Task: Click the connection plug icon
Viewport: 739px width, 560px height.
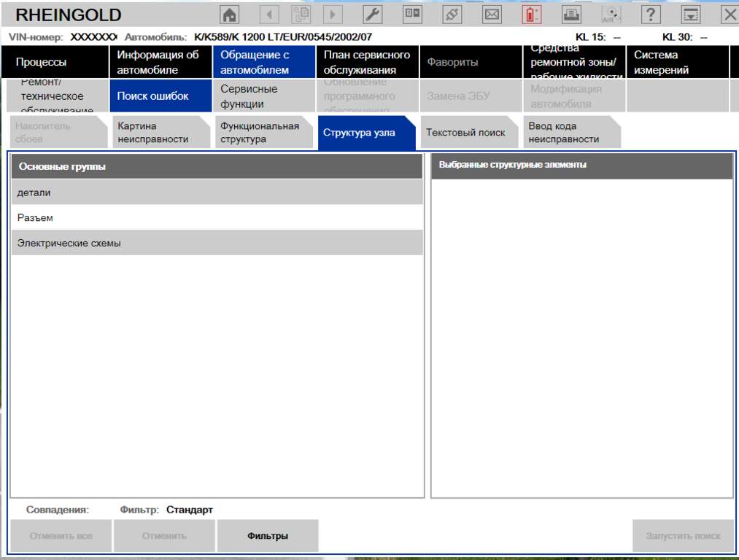Action: [x=452, y=15]
